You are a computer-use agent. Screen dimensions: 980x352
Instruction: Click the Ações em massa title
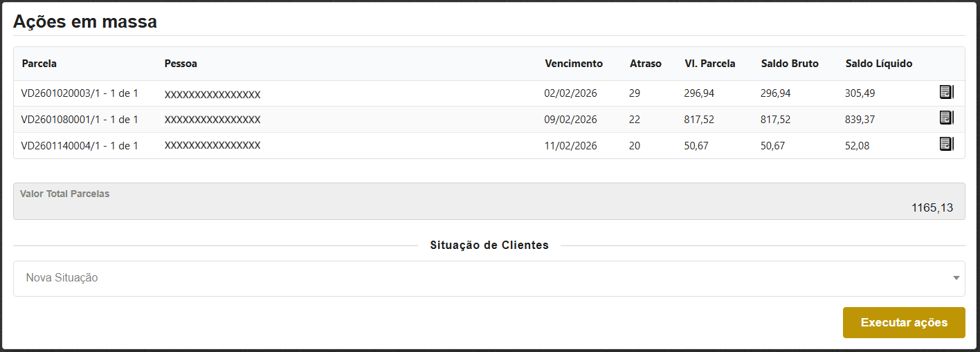coord(85,21)
